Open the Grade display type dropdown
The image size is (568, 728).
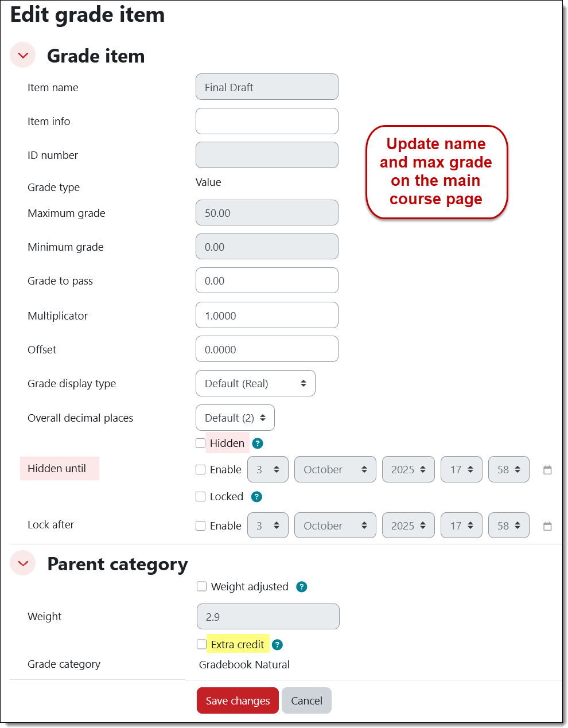tap(255, 383)
